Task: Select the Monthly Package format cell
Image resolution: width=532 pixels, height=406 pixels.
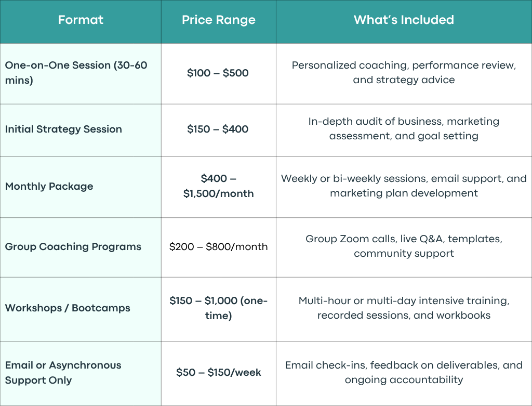Action: click(81, 187)
